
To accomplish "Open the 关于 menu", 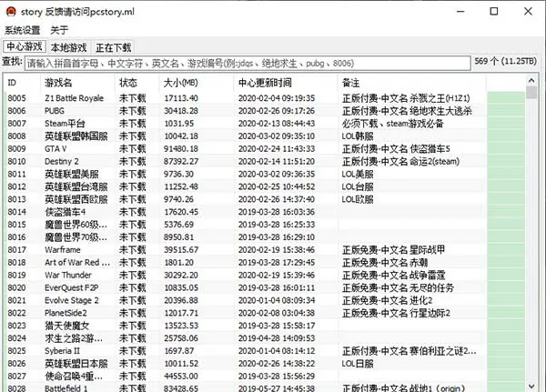I will pos(59,30).
